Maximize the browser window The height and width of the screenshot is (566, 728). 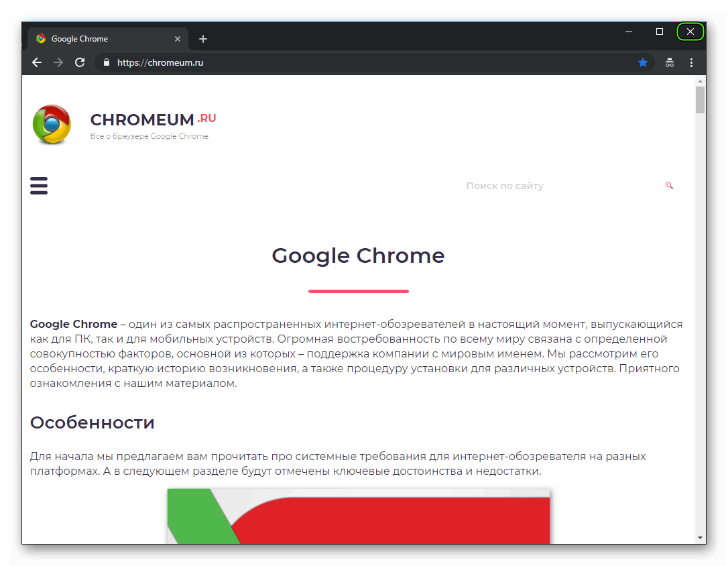click(660, 32)
